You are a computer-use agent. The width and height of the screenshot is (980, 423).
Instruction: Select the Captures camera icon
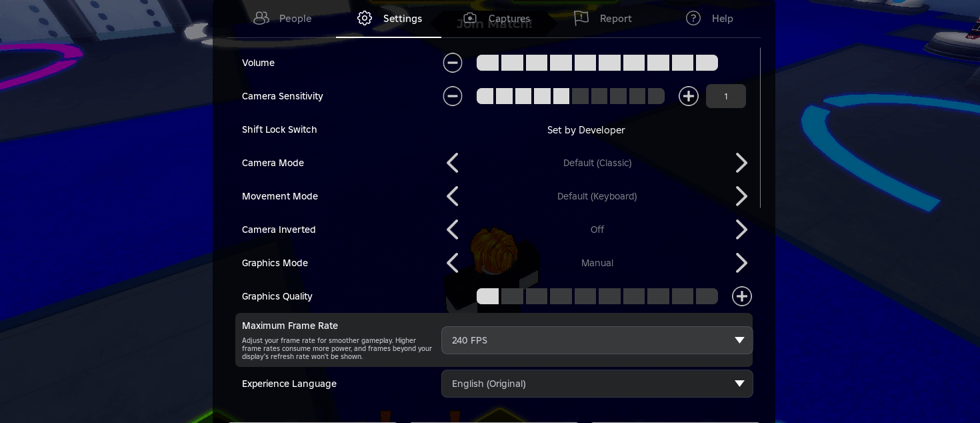[470, 18]
